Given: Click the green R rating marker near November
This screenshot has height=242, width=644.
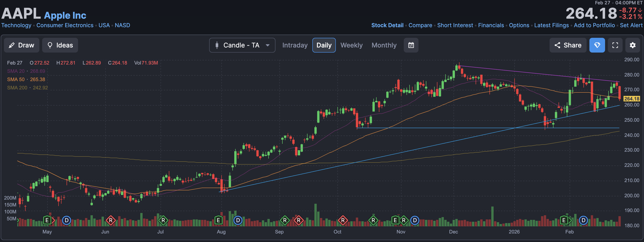Looking at the screenshot, I should pos(404,220).
